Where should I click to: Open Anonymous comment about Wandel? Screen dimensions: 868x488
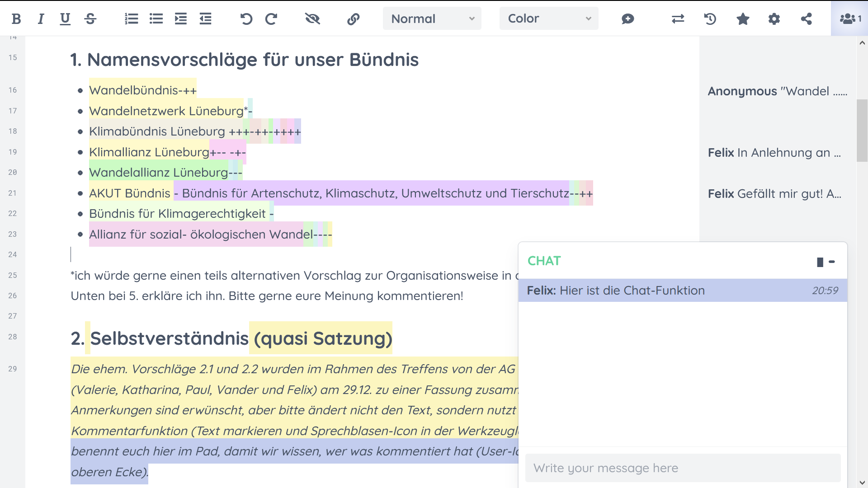click(777, 91)
